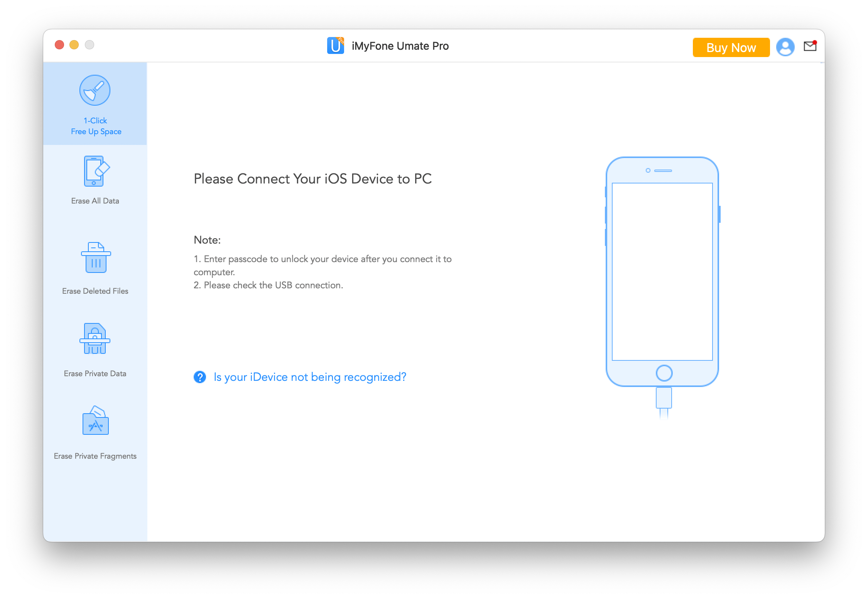The width and height of the screenshot is (868, 599).
Task: Switch to 'Erase Private Data' label
Action: coord(95,374)
